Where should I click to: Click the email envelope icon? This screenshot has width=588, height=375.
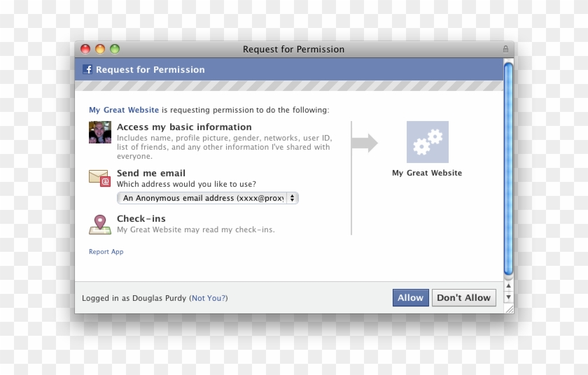(99, 178)
